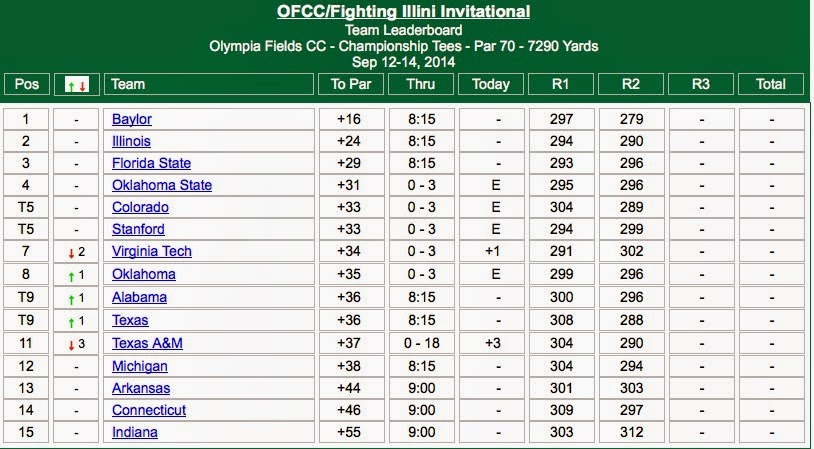Open the Baylor team link
Image resolution: width=814 pixels, height=449 pixels.
click(132, 119)
